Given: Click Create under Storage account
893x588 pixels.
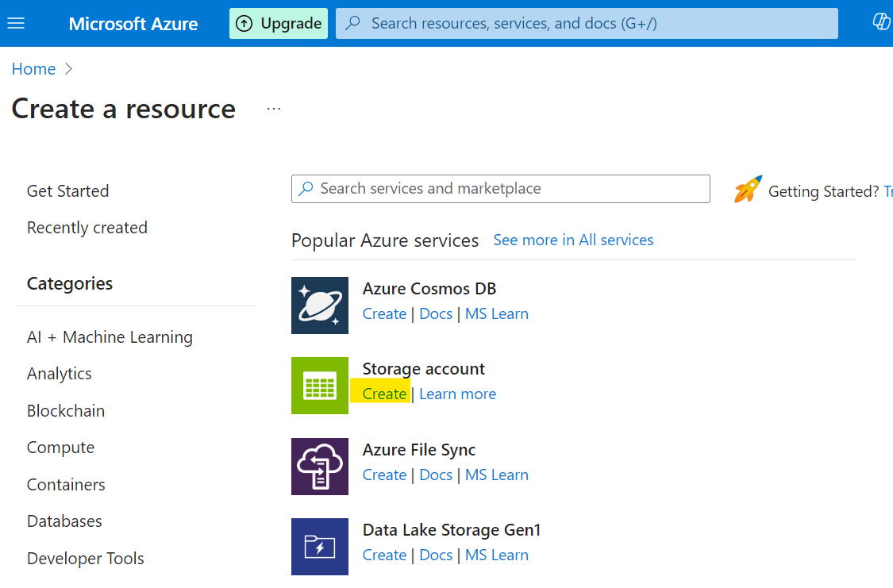Looking at the screenshot, I should pos(384,394).
